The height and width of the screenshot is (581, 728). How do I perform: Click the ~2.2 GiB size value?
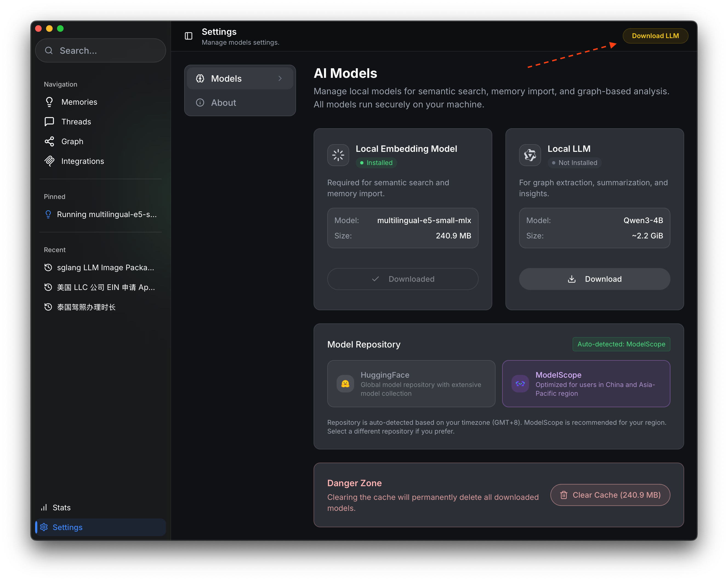coord(647,236)
